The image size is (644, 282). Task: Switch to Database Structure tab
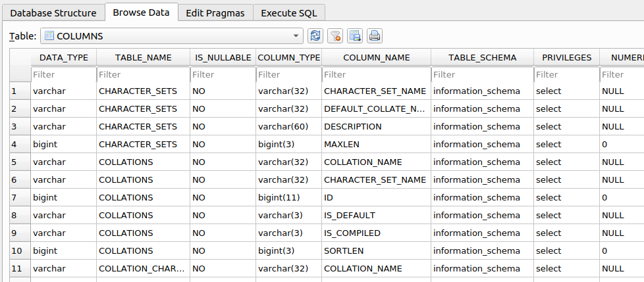pyautogui.click(x=53, y=12)
